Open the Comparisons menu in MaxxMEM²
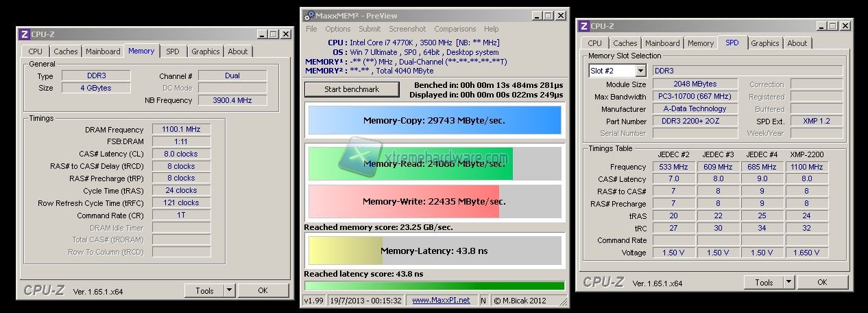This screenshot has width=868, height=313. (455, 29)
